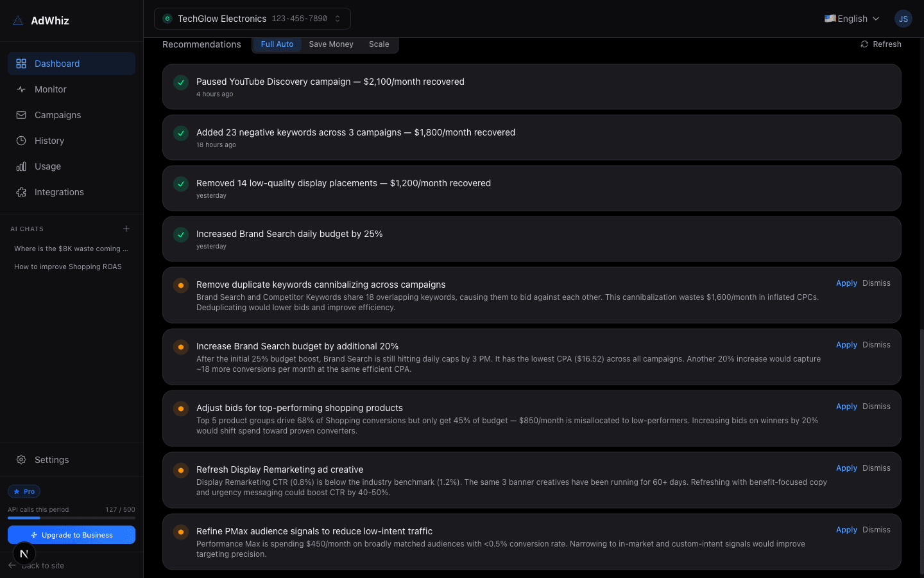Click Upgrade to Business
The height and width of the screenshot is (578, 924).
[x=71, y=534]
